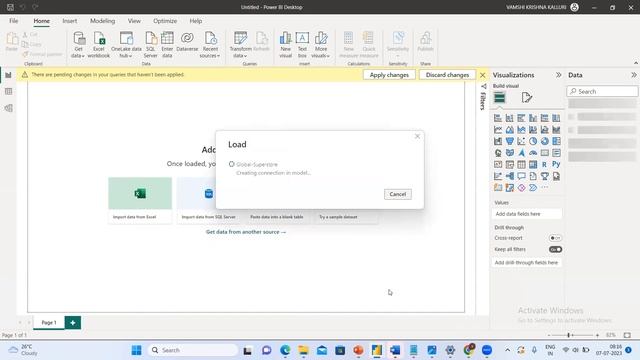Open the Get data source picker
640x360 pixels.
(x=78, y=45)
